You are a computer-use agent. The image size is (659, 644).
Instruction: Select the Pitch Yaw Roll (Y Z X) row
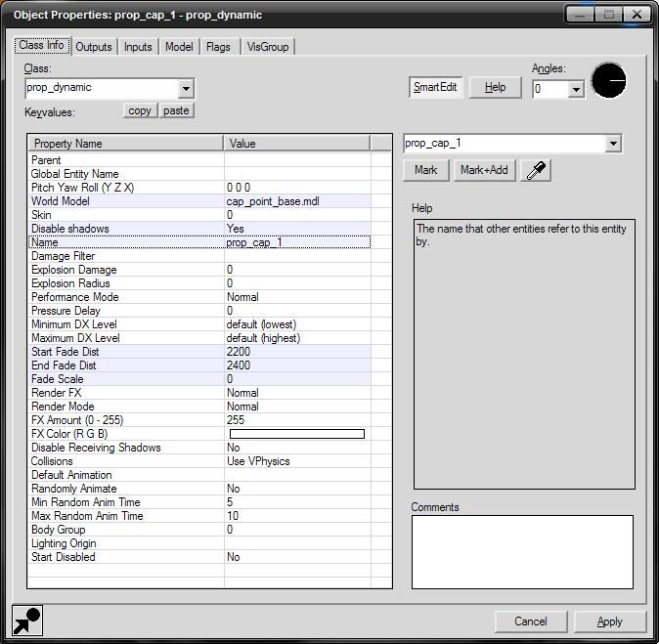coord(199,188)
